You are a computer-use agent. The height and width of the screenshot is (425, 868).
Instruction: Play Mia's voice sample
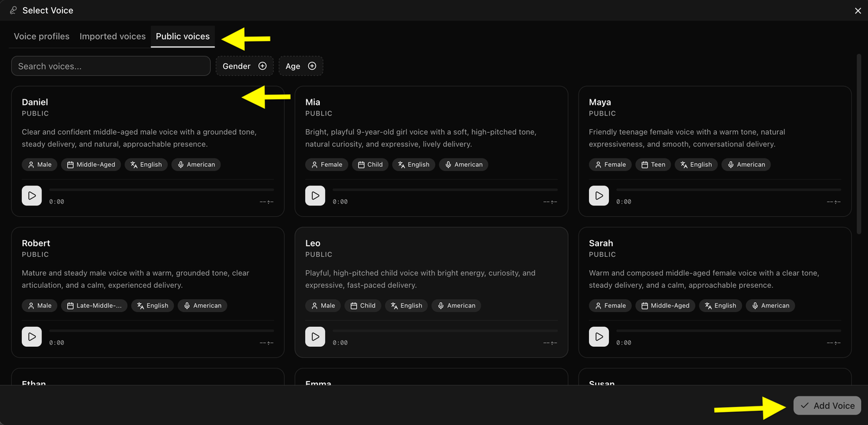pyautogui.click(x=315, y=195)
